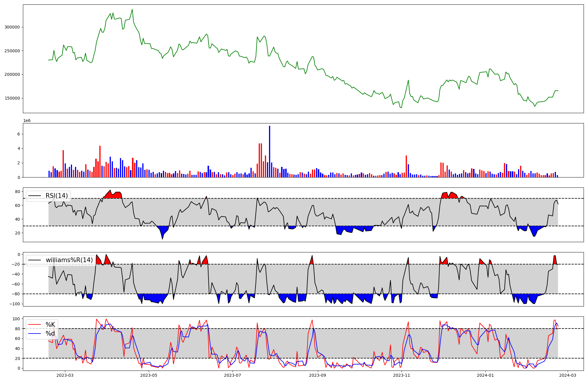
Task: Click the 150000 price axis label
Action: (12, 98)
